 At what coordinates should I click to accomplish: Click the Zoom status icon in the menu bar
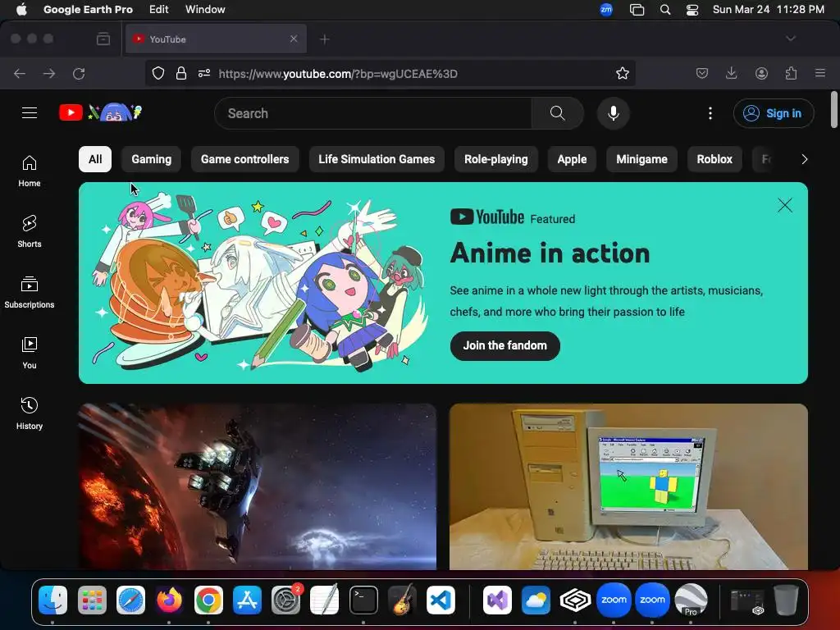pyautogui.click(x=606, y=10)
